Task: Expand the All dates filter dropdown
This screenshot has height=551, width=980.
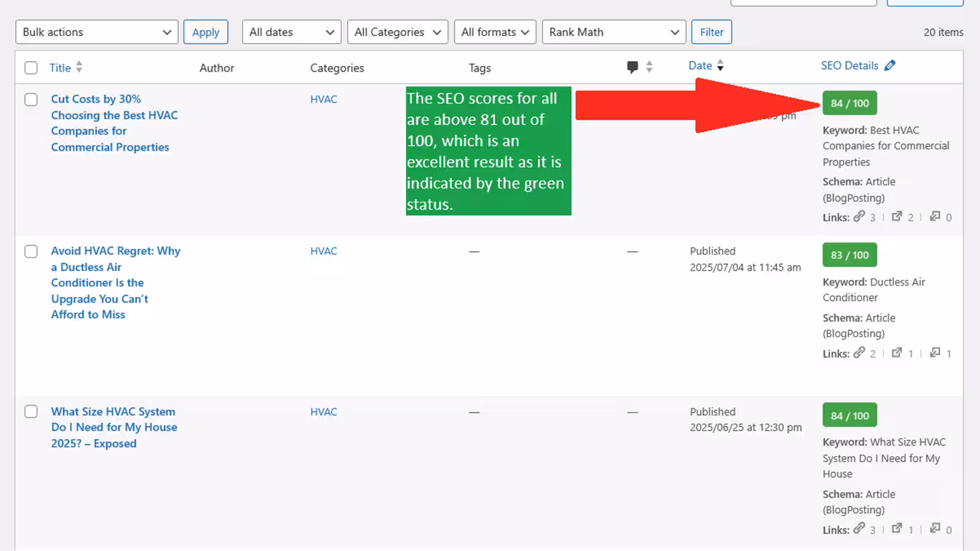Action: coord(291,32)
